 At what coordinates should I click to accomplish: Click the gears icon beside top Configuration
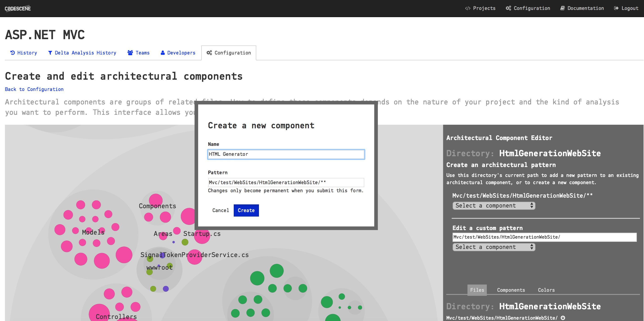point(508,8)
